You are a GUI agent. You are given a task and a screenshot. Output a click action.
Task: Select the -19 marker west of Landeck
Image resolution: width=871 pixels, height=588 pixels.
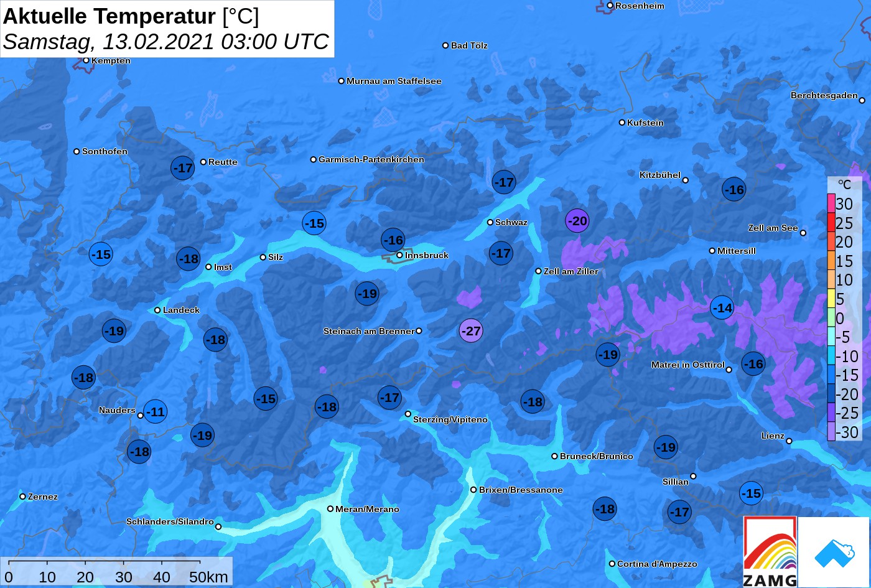114,330
